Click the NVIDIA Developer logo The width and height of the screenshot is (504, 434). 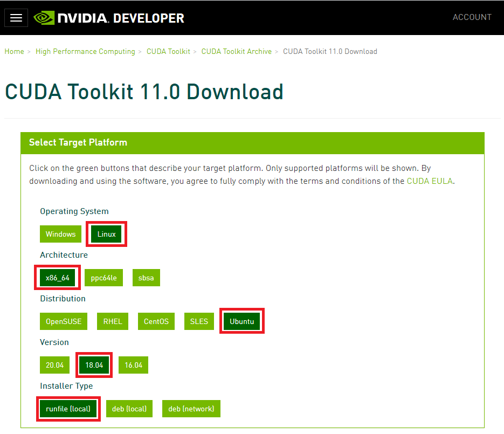(x=109, y=18)
